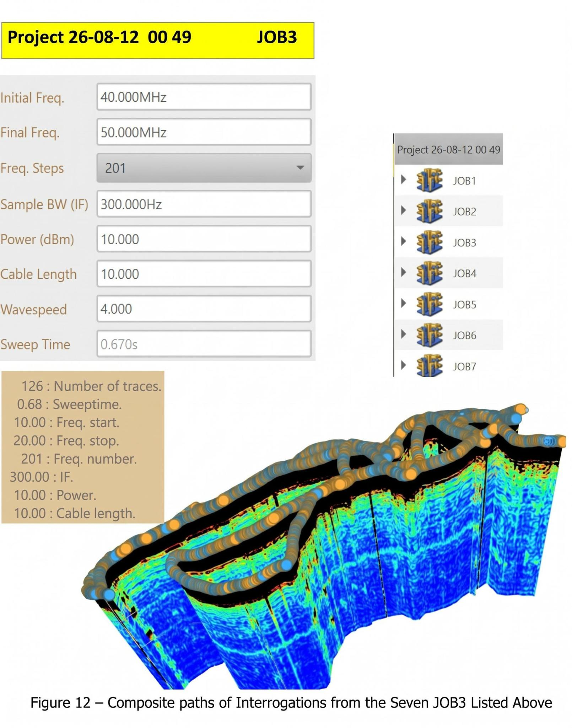Click the Sample BW (IF) 300.000Hz field

click(x=204, y=204)
